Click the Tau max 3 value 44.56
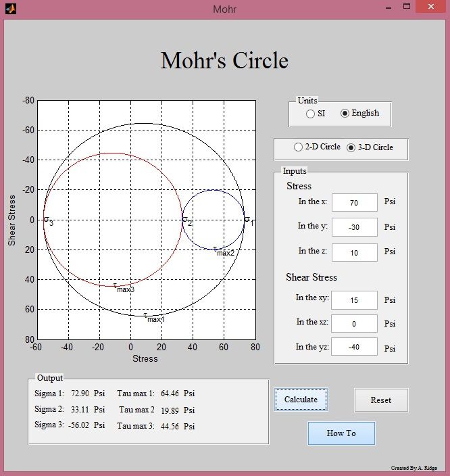The width and height of the screenshot is (450, 476). [170, 426]
